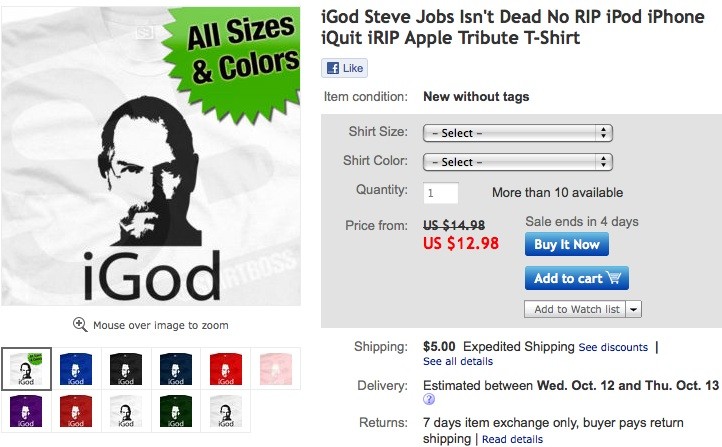The image size is (722, 447).
Task: Open the See discounts shipping link
Action: 613,348
